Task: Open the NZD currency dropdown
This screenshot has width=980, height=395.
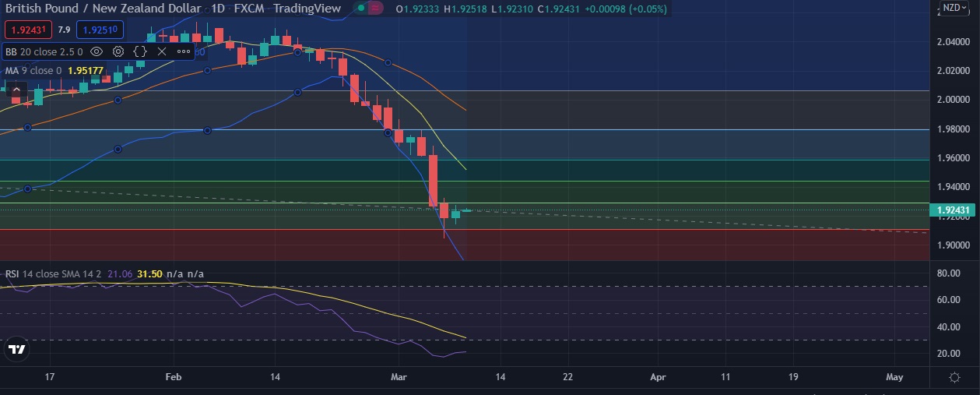Action: click(x=954, y=8)
